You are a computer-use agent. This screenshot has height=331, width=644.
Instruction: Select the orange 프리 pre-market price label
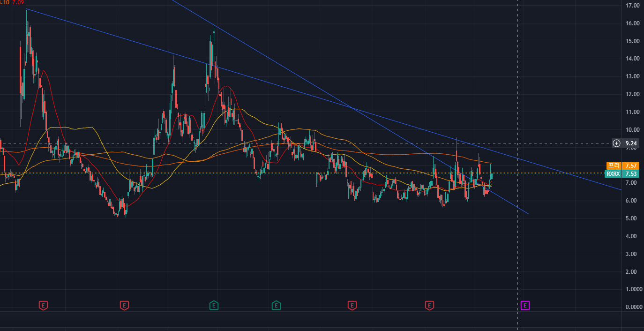coord(613,165)
